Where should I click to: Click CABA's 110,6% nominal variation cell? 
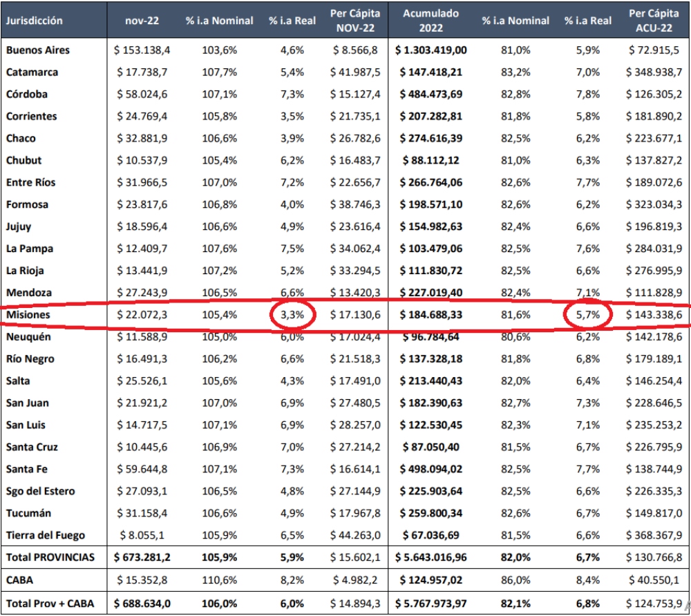coord(220,579)
